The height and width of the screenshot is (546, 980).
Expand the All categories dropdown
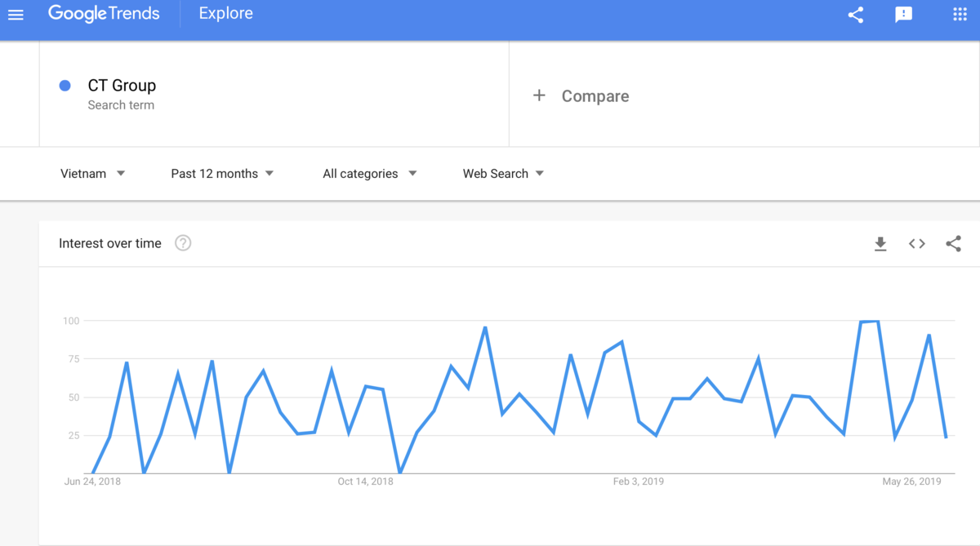pos(369,173)
